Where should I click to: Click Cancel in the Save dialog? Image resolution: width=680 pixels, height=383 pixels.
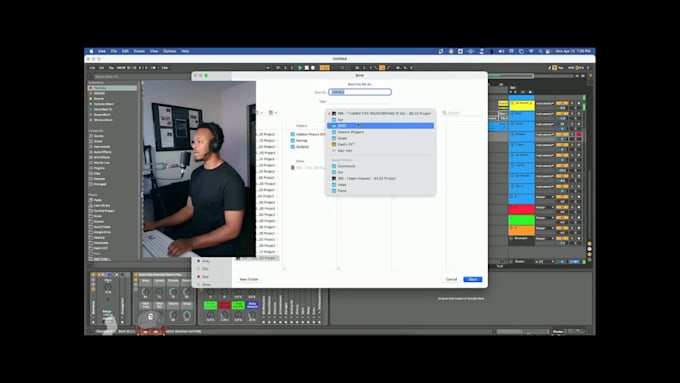[x=451, y=279]
